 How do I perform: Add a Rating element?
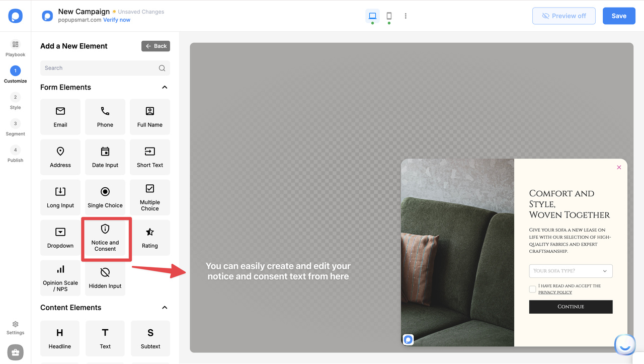[x=149, y=238]
